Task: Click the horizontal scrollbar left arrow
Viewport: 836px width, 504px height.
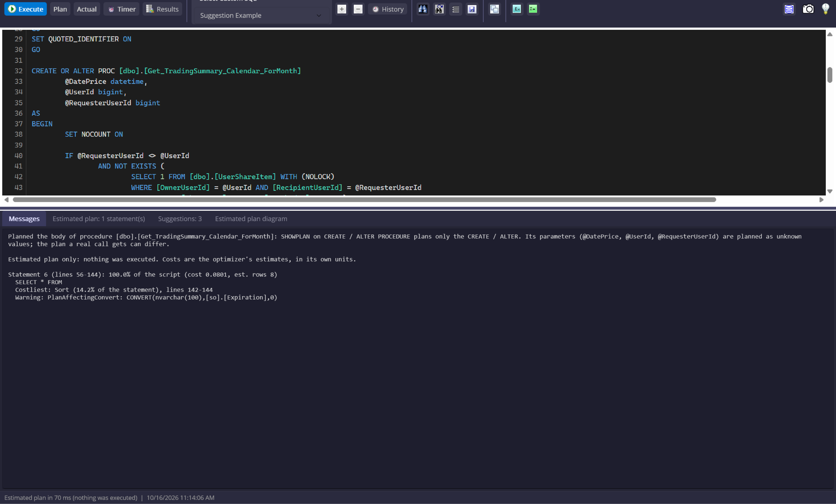Action: pyautogui.click(x=7, y=200)
